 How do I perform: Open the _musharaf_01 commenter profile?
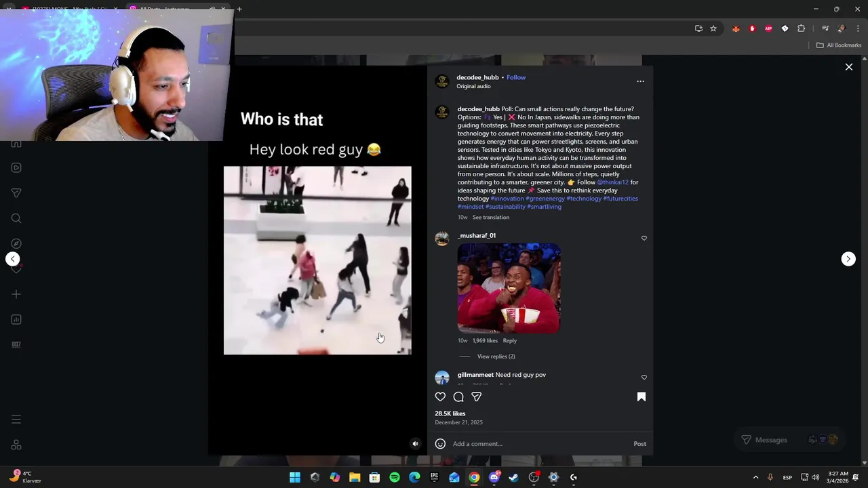477,236
